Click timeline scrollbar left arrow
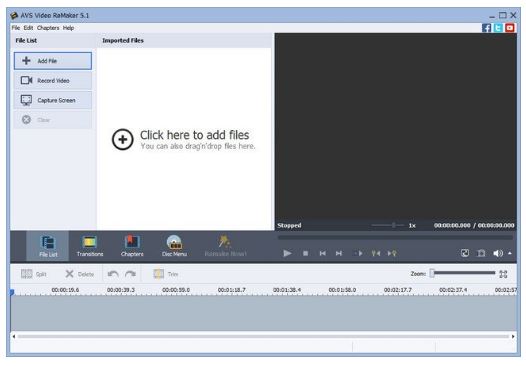Image resolution: width=526 pixels, height=366 pixels. click(x=14, y=336)
